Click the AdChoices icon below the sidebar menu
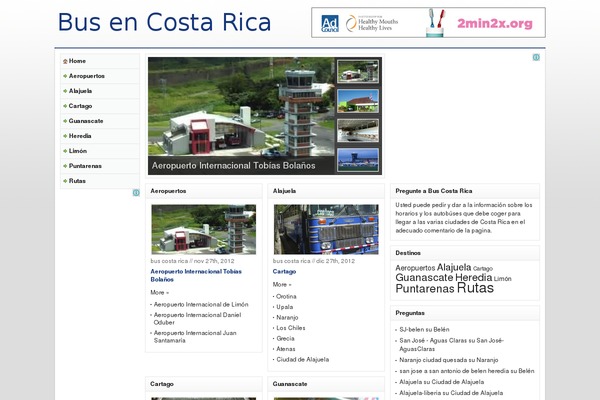The width and height of the screenshot is (600, 400). pos(136,193)
